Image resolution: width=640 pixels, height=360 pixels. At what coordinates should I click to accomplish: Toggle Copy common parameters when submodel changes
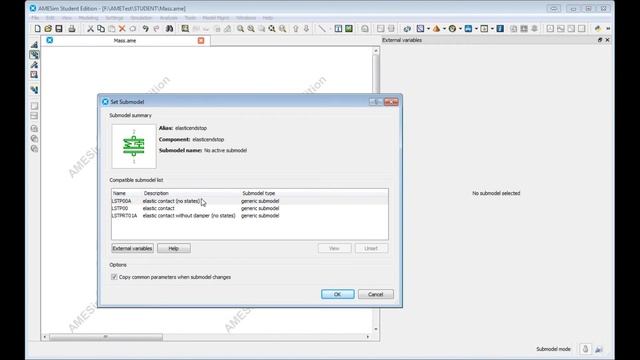[114, 277]
